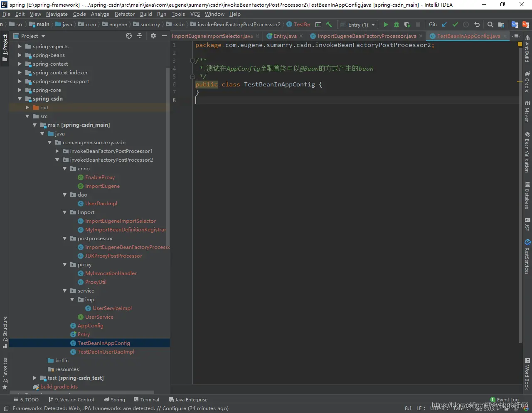532x413 pixels.
Task: Click the Git rollback/revert arrow
Action: 477,25
